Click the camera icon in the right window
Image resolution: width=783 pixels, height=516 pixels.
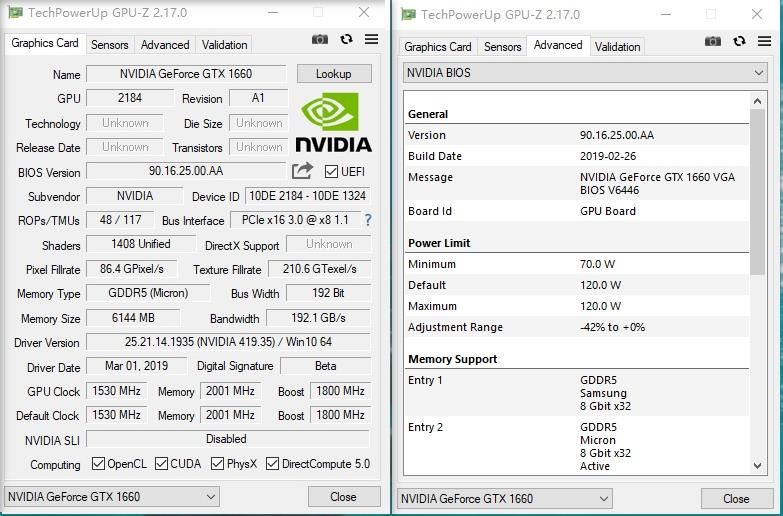coord(713,41)
